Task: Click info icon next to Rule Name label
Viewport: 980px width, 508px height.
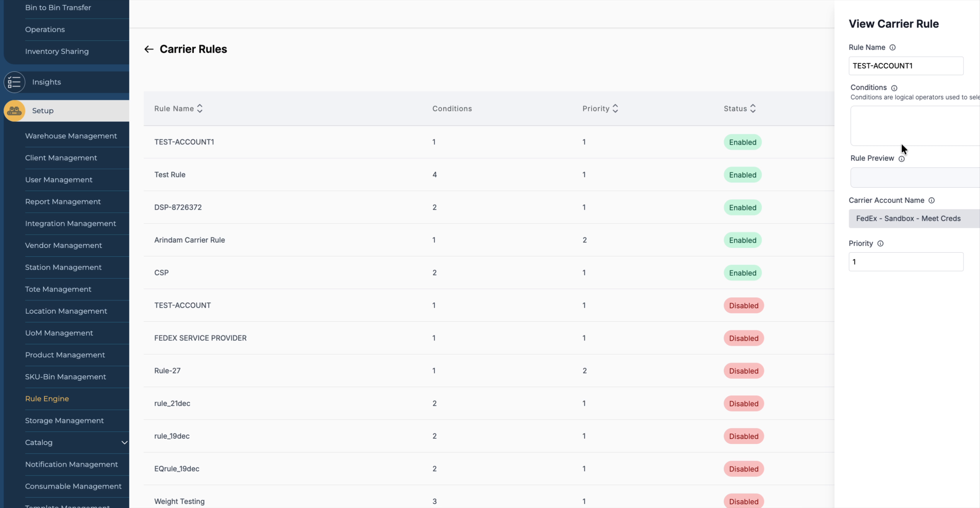Action: tap(893, 47)
